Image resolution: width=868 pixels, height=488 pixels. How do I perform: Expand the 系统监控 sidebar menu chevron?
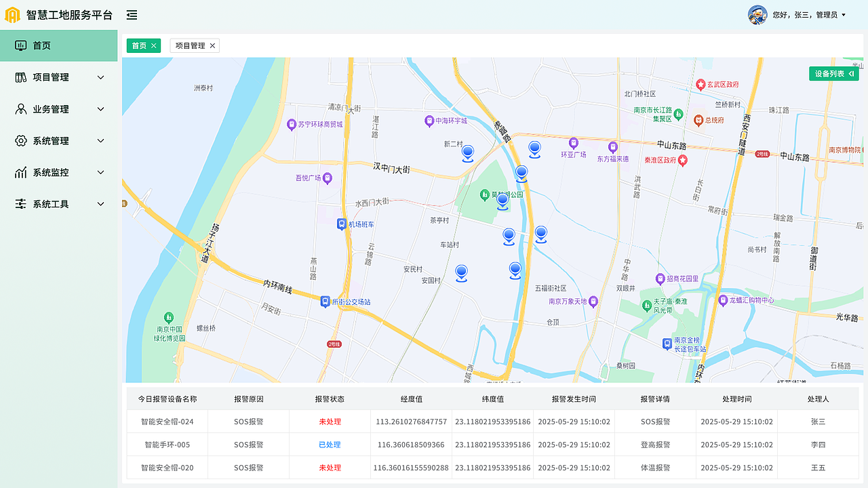tap(100, 172)
